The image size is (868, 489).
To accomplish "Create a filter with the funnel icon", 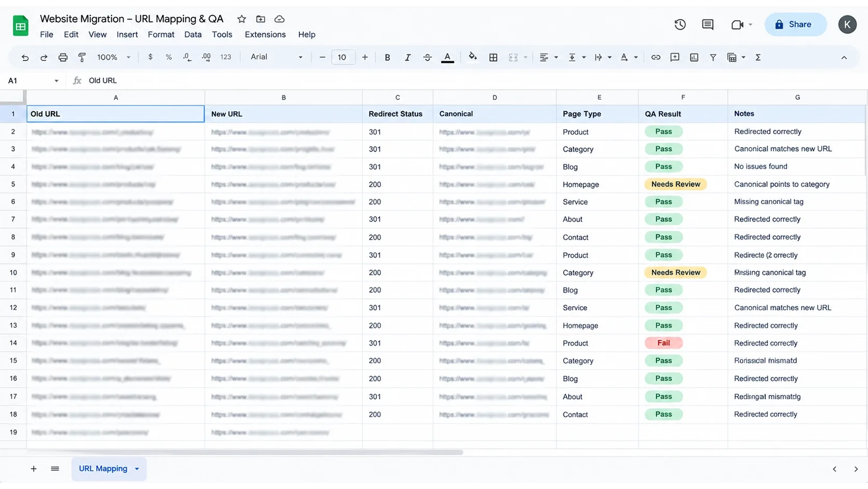I will (x=713, y=58).
